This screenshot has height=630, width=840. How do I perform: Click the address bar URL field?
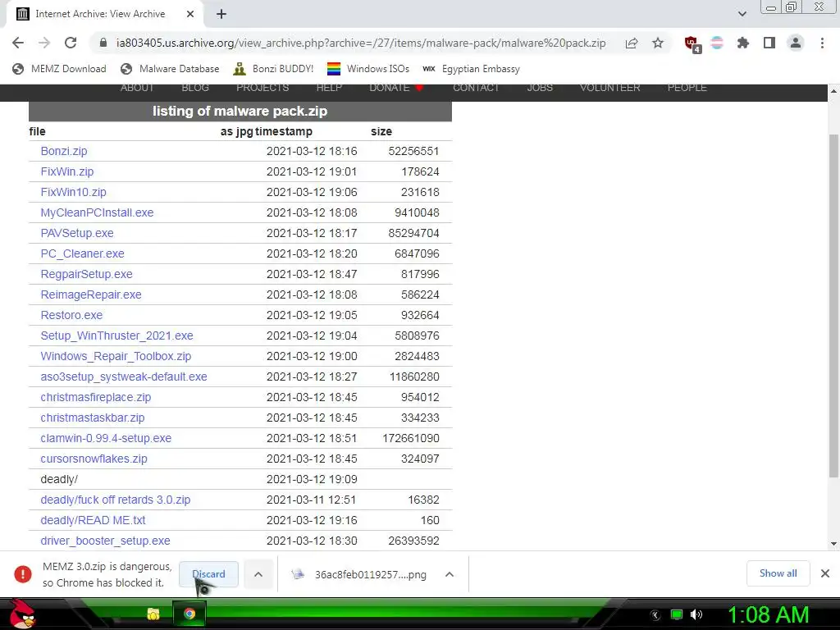pyautogui.click(x=361, y=43)
